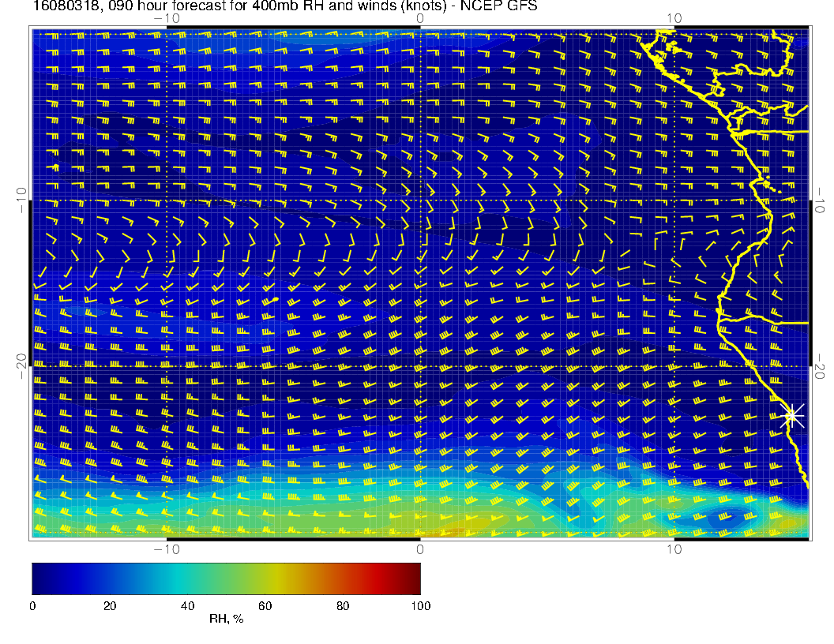Click colorbar tick label '80'

pos(343,606)
